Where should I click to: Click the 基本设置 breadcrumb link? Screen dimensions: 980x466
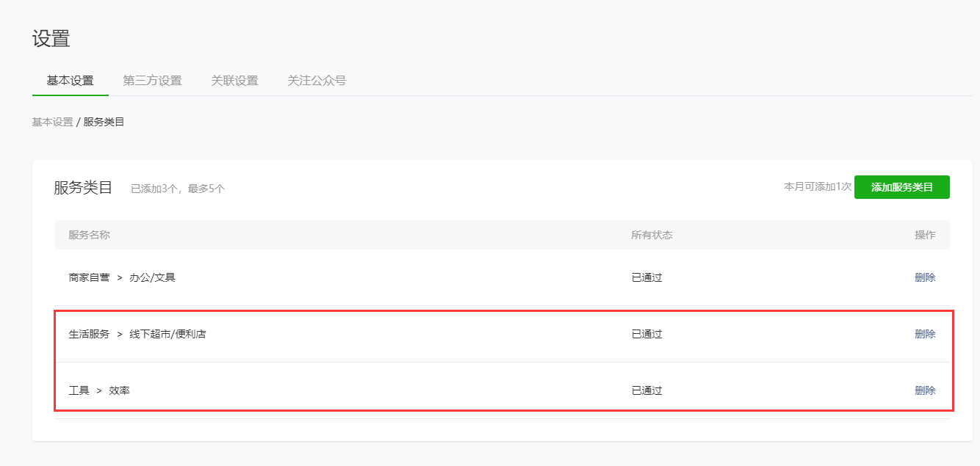coord(52,122)
